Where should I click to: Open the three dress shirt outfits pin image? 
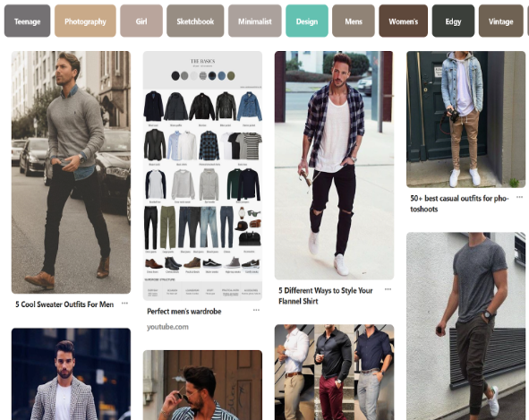point(334,373)
